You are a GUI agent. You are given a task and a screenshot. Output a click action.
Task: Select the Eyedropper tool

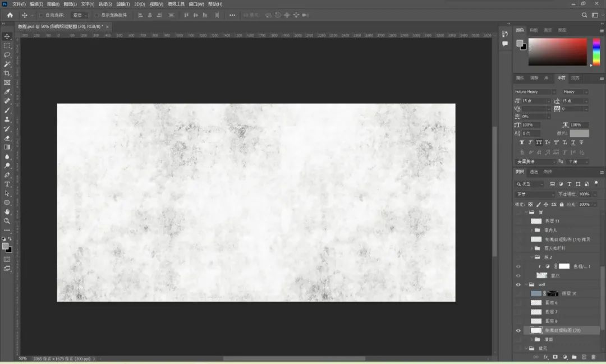pos(7,92)
